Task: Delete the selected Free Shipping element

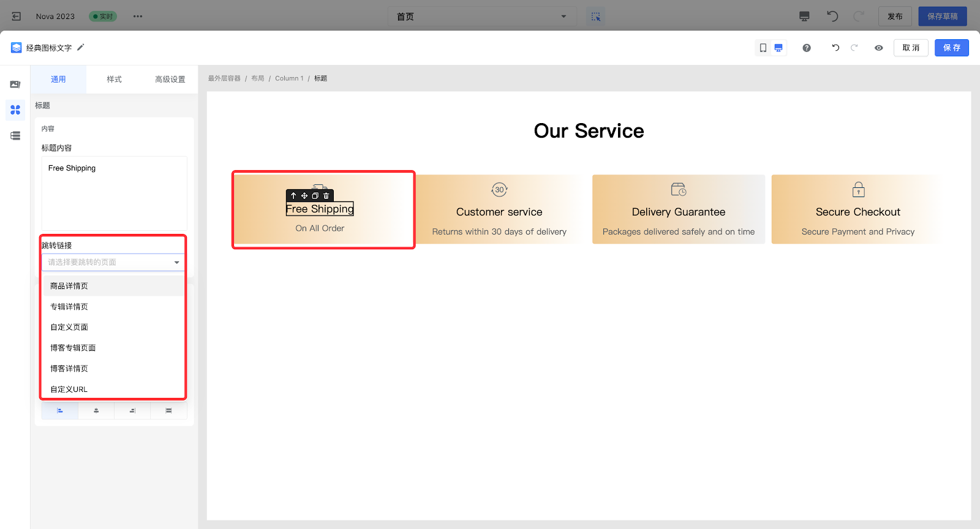Action: pos(326,196)
